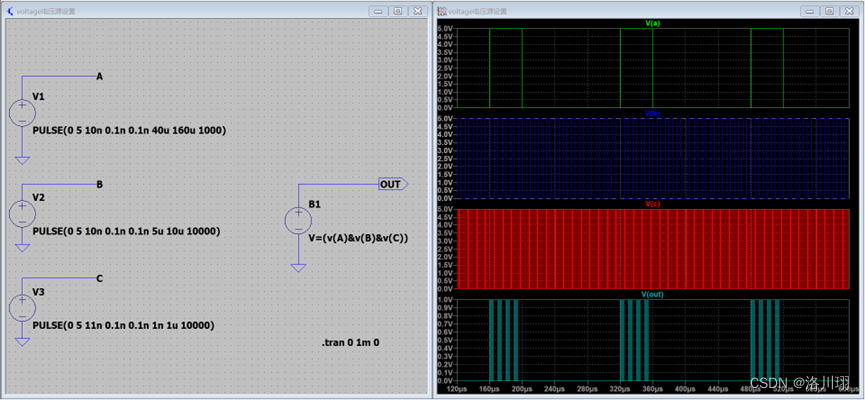Click the V3 component name label
Screen dimensions: 865x400
pos(39,291)
